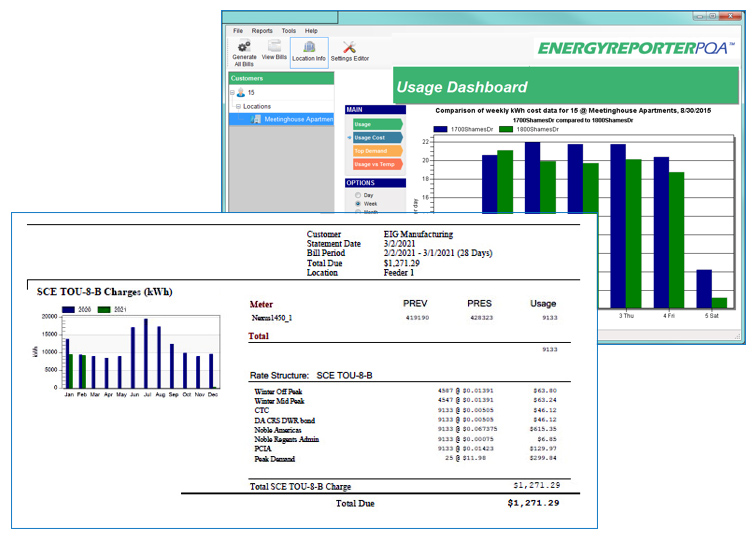Click the Total SCE TOU-8-B Charge label
Screen dimensions: 754x537
pyautogui.click(x=301, y=487)
